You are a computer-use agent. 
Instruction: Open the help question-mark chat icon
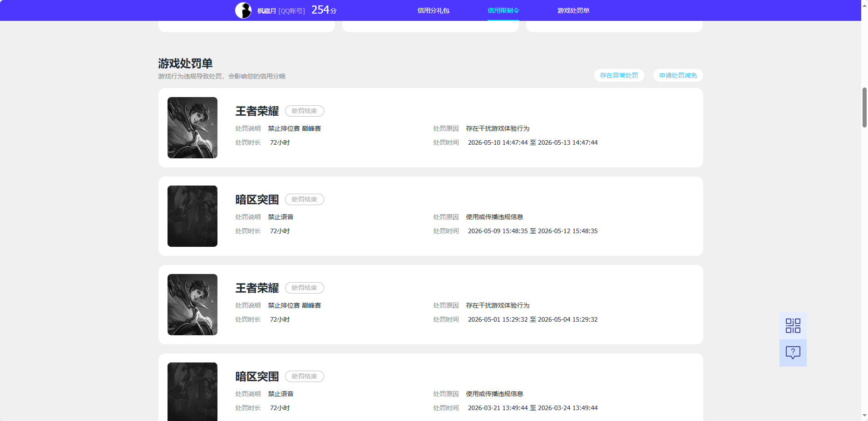[x=793, y=353]
